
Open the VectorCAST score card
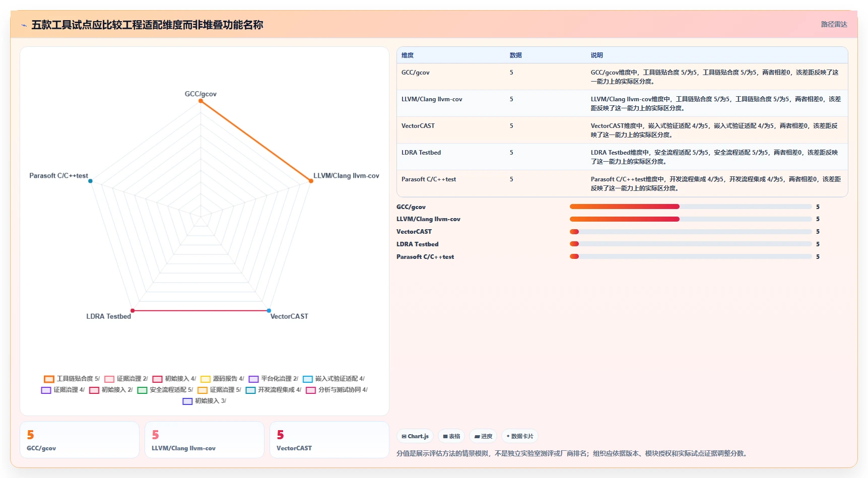(x=329, y=440)
